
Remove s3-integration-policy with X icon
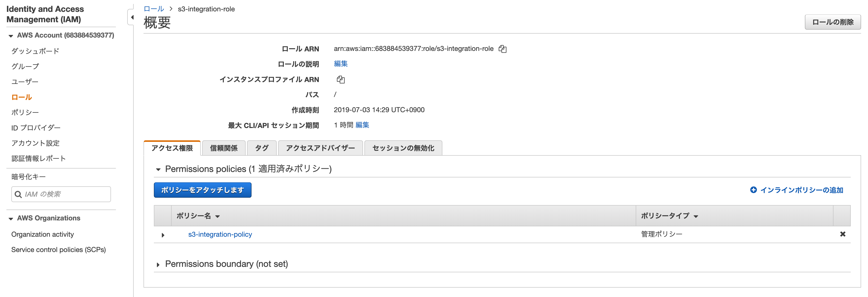842,234
